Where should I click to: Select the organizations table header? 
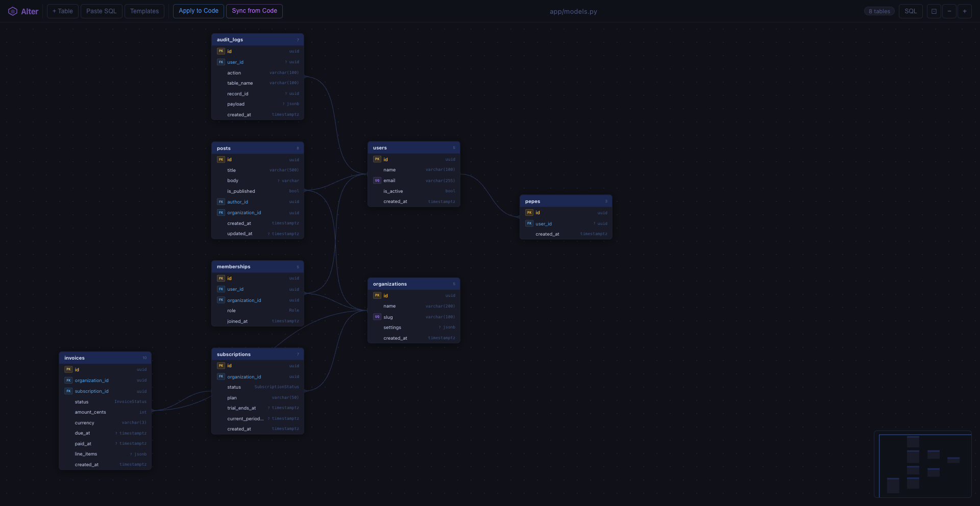414,284
